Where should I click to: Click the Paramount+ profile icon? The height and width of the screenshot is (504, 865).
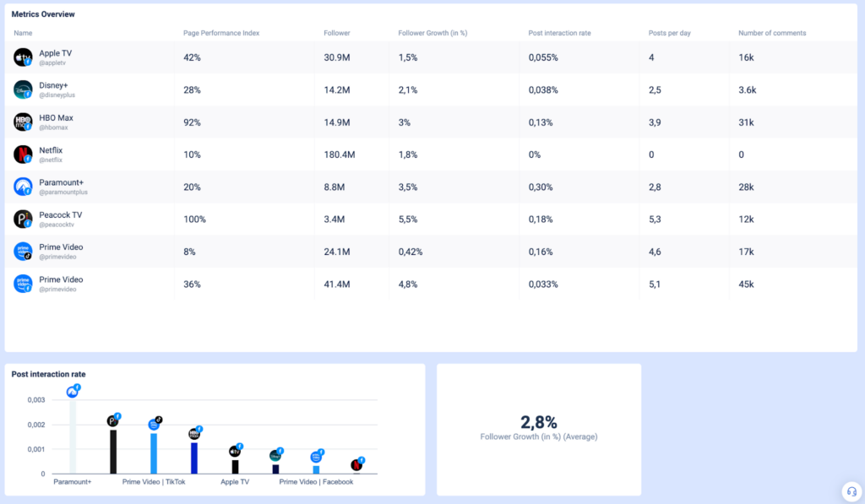(x=22, y=187)
